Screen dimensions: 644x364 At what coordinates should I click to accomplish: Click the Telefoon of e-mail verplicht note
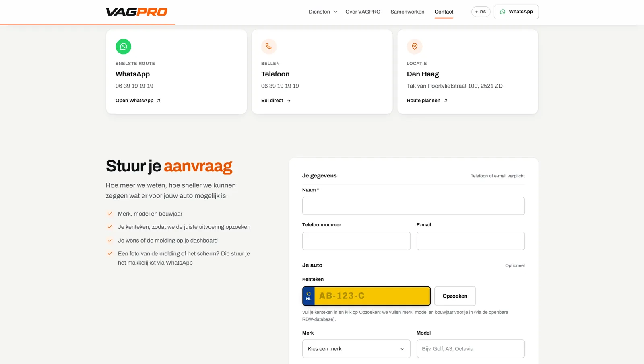pyautogui.click(x=497, y=176)
